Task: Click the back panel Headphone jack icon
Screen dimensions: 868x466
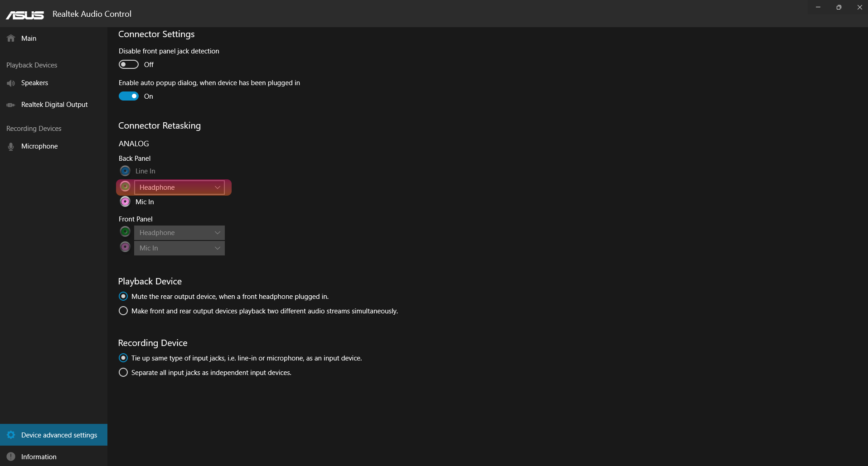Action: 125,186
